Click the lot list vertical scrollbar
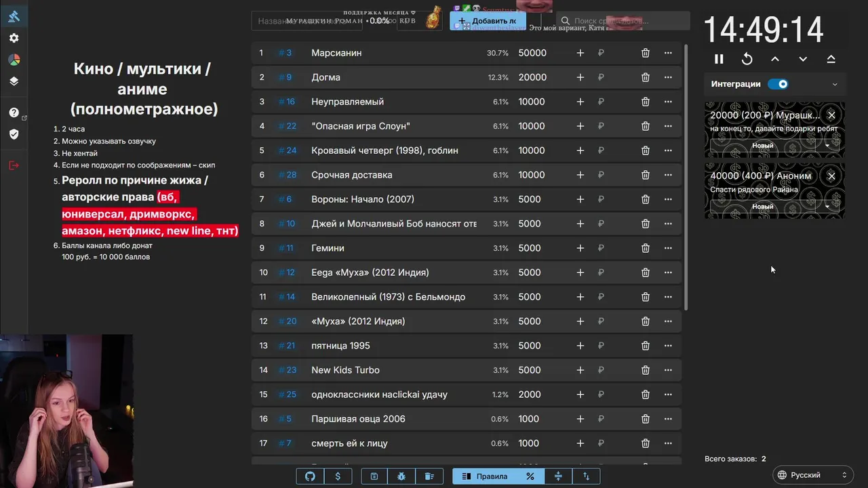 686,178
